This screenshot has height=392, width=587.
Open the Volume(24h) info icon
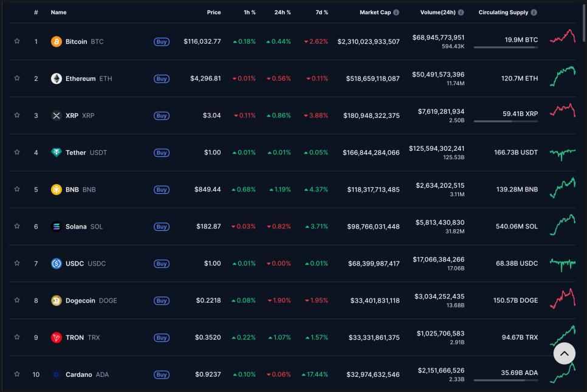tap(461, 12)
